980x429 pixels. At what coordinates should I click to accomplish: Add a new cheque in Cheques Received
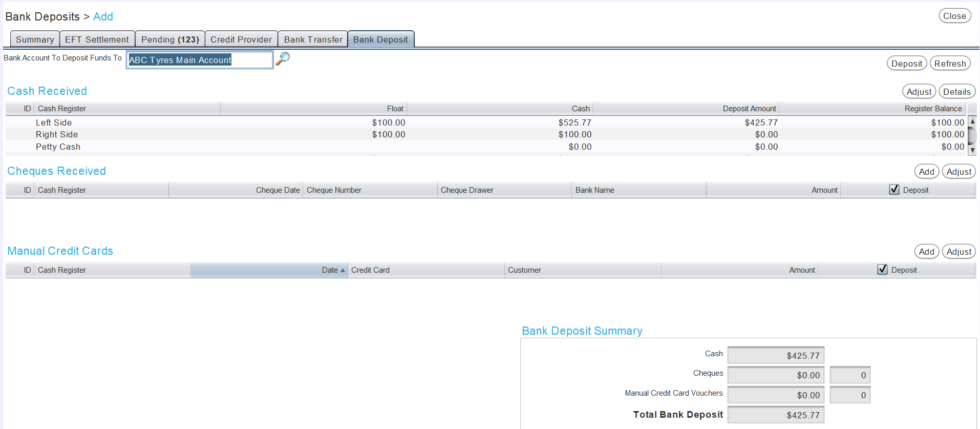pos(927,172)
